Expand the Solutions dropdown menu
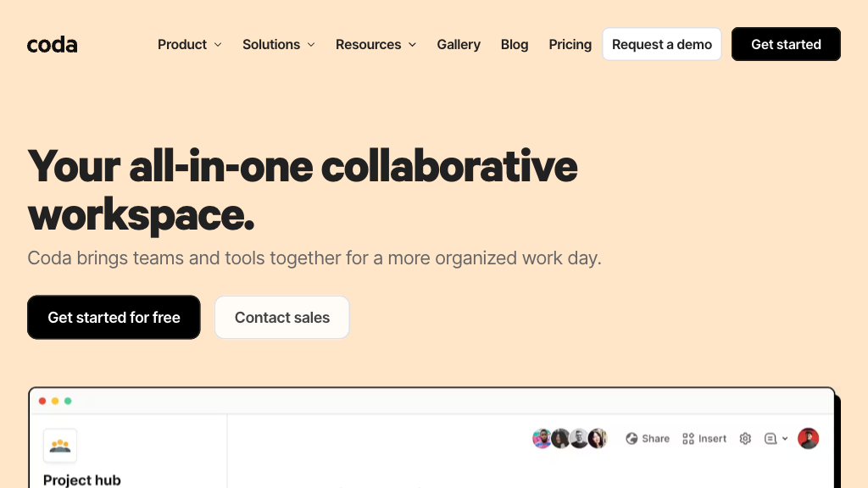 click(x=278, y=45)
